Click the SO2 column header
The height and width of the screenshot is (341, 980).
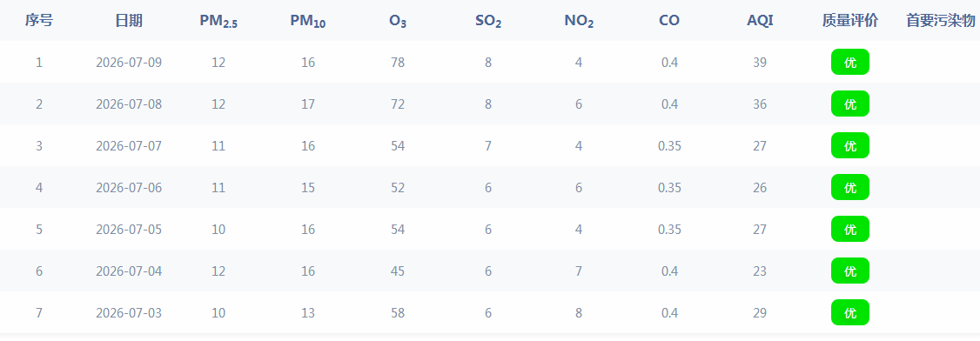click(x=488, y=21)
